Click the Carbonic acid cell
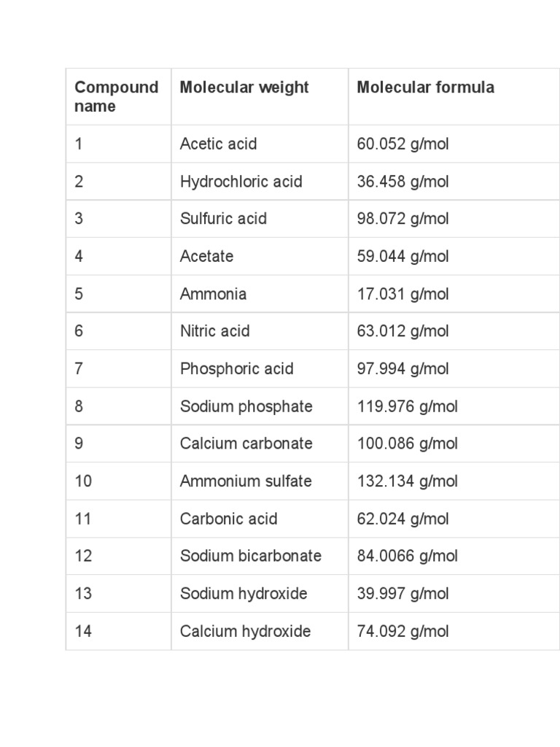The height and width of the screenshot is (747, 560). tap(228, 519)
